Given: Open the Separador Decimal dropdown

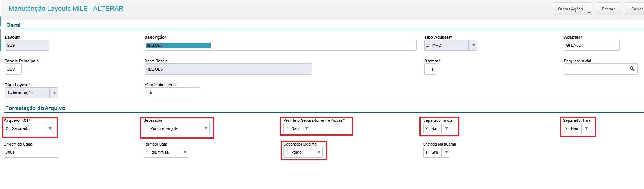Looking at the screenshot, I should [x=303, y=152].
